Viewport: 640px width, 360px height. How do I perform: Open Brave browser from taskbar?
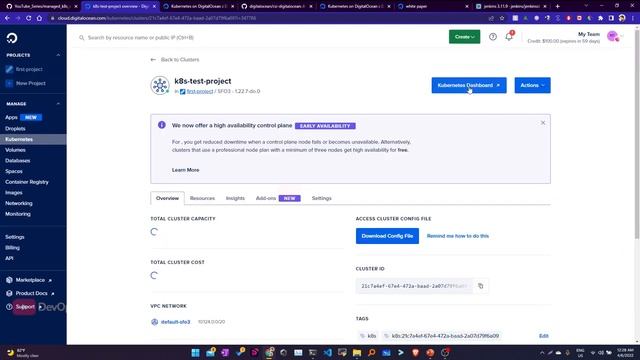pyautogui.click(x=416, y=353)
